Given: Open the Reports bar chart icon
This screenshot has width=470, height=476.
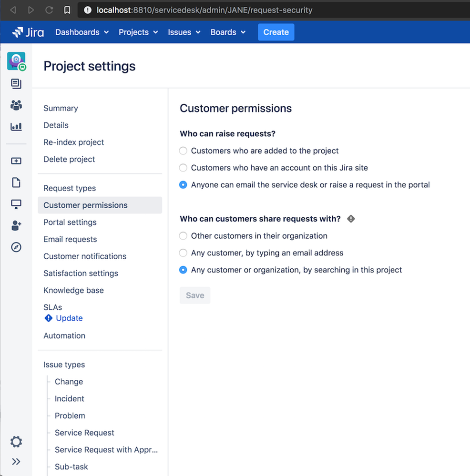Looking at the screenshot, I should pos(16,127).
